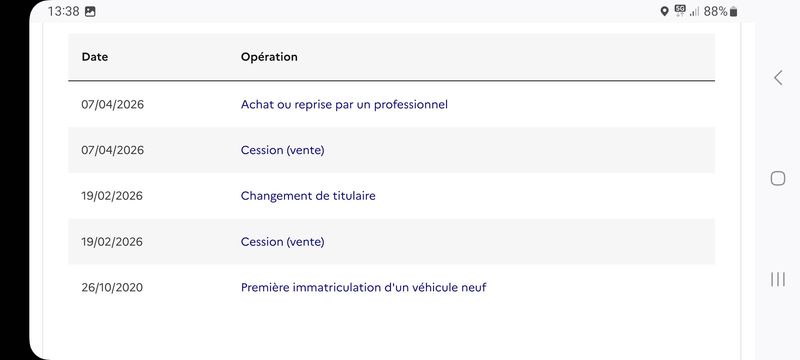Viewport: 800px width, 360px height.
Task: Tap the location pin status icon
Action: pos(664,11)
